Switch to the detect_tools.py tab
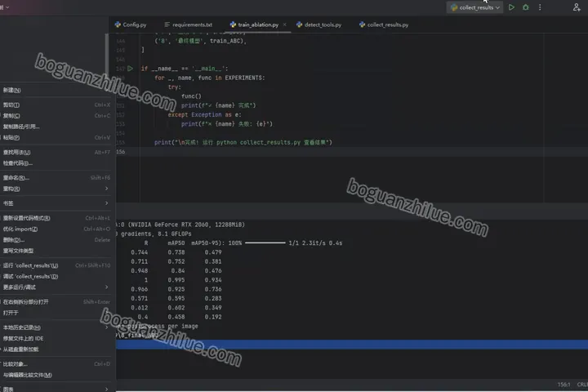588x392 pixels. point(318,24)
